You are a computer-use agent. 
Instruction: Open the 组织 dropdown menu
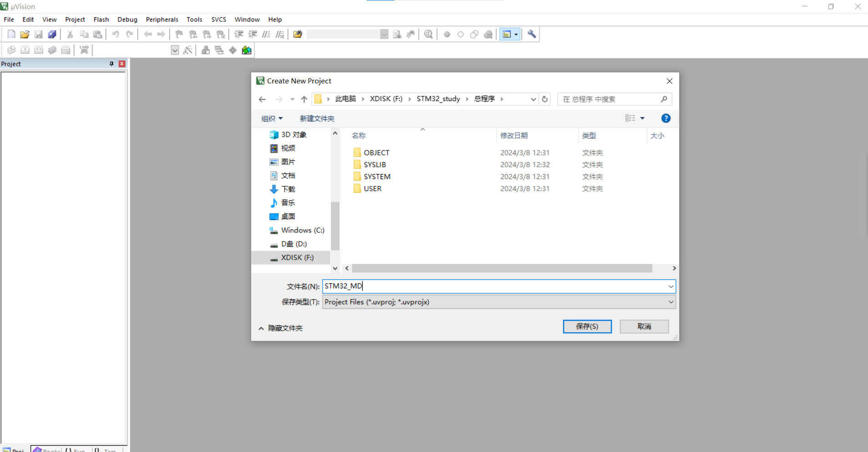[272, 118]
